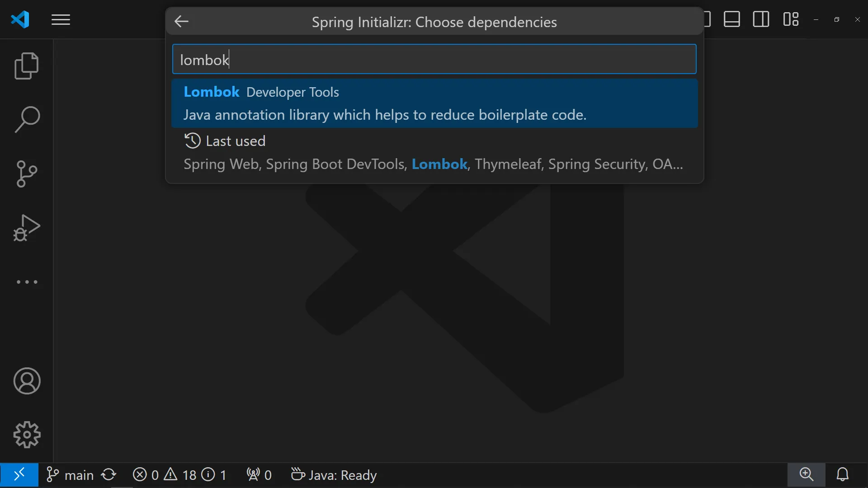Viewport: 868px width, 488px height.
Task: Open notifications via the bell icon
Action: click(x=842, y=474)
